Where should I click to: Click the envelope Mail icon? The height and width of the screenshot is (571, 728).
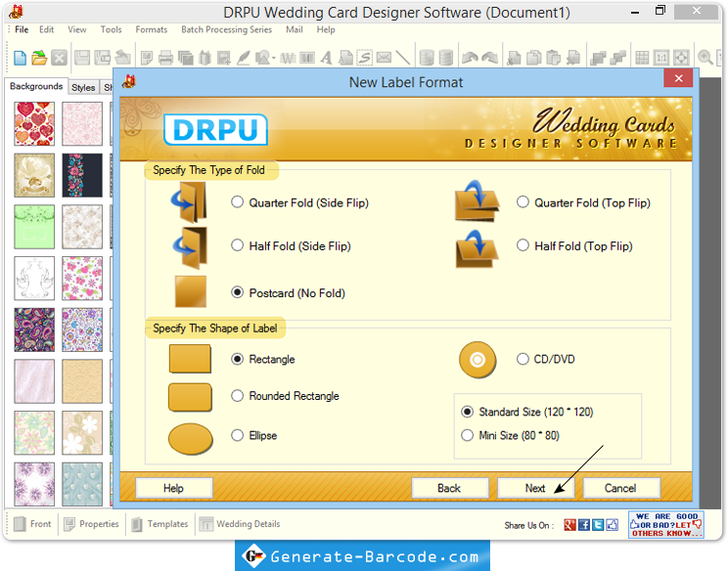[384, 58]
